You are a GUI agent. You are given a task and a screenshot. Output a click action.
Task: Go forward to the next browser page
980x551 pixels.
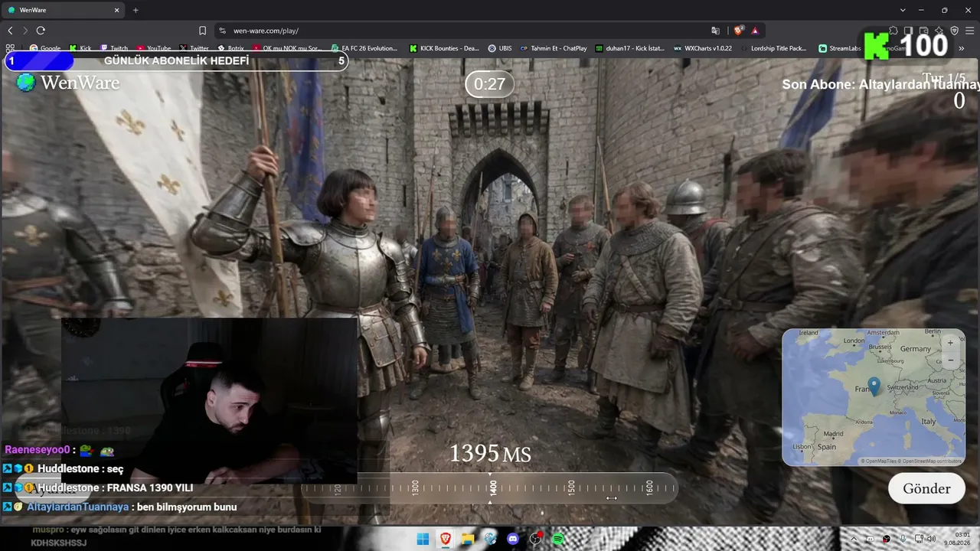coord(25,31)
